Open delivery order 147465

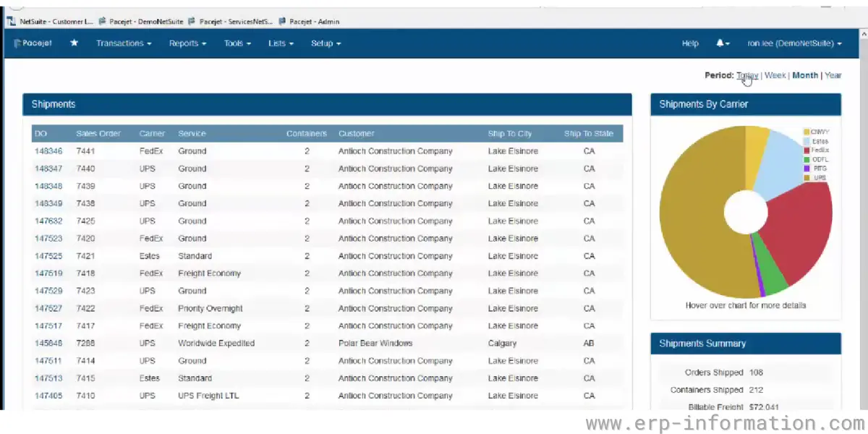(48, 396)
